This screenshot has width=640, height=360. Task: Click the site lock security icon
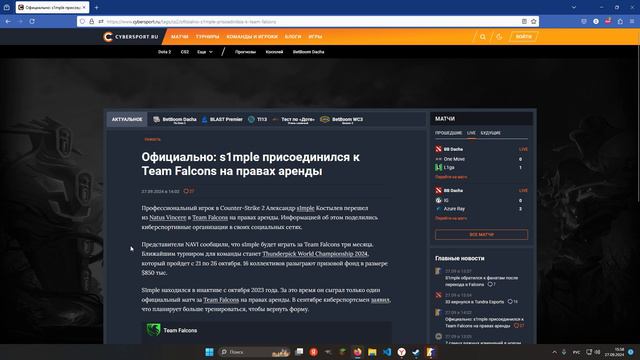coord(91,21)
